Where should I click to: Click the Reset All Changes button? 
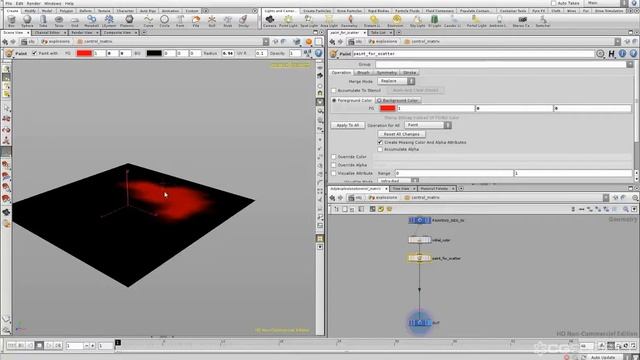pos(402,134)
